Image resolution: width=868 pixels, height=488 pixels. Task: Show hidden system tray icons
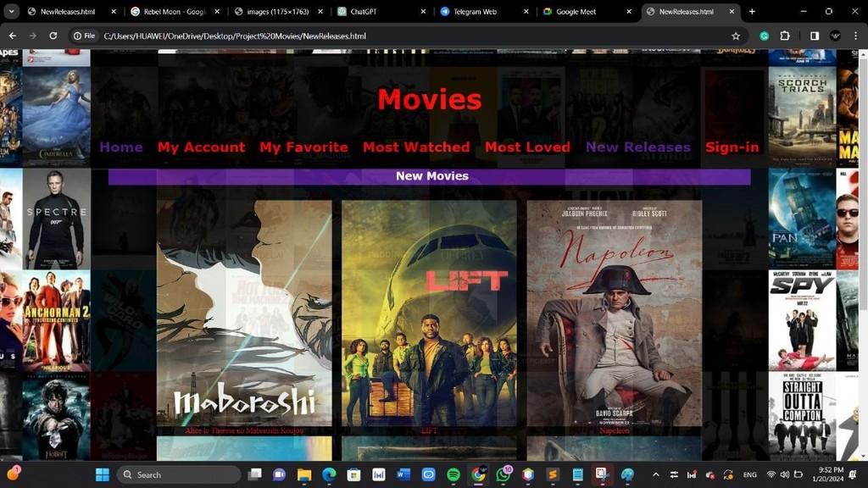pyautogui.click(x=656, y=474)
